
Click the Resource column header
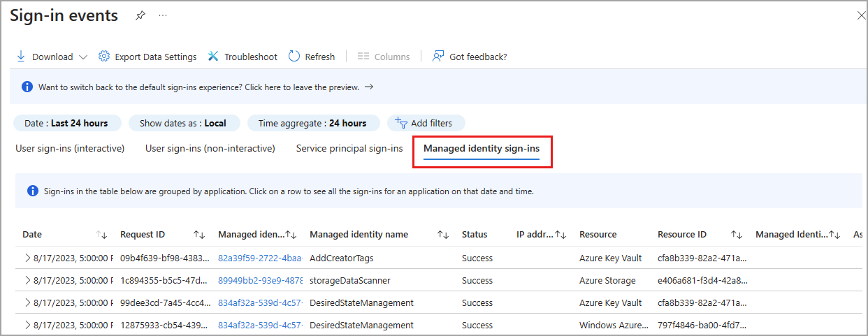[598, 235]
